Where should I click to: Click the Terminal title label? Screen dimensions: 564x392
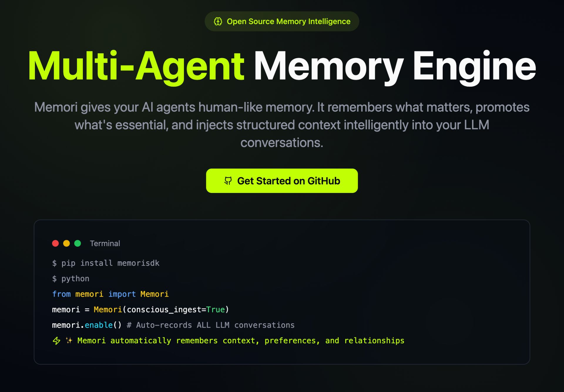coord(105,243)
